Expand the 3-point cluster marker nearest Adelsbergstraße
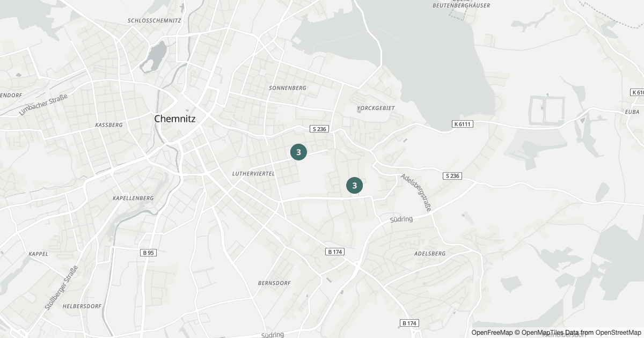Viewport: 644px width, 338px height. pyautogui.click(x=354, y=186)
